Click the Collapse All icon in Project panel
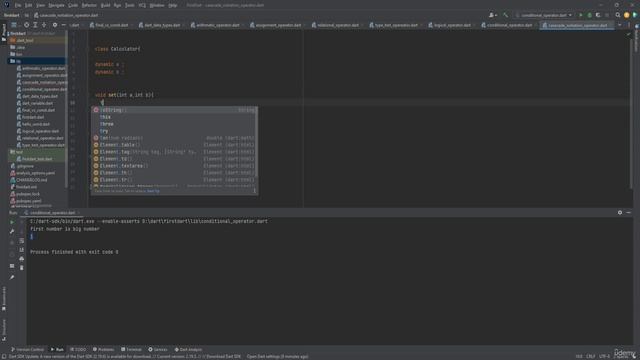Screen dimensions: 640x360 pyautogui.click(x=44, y=25)
